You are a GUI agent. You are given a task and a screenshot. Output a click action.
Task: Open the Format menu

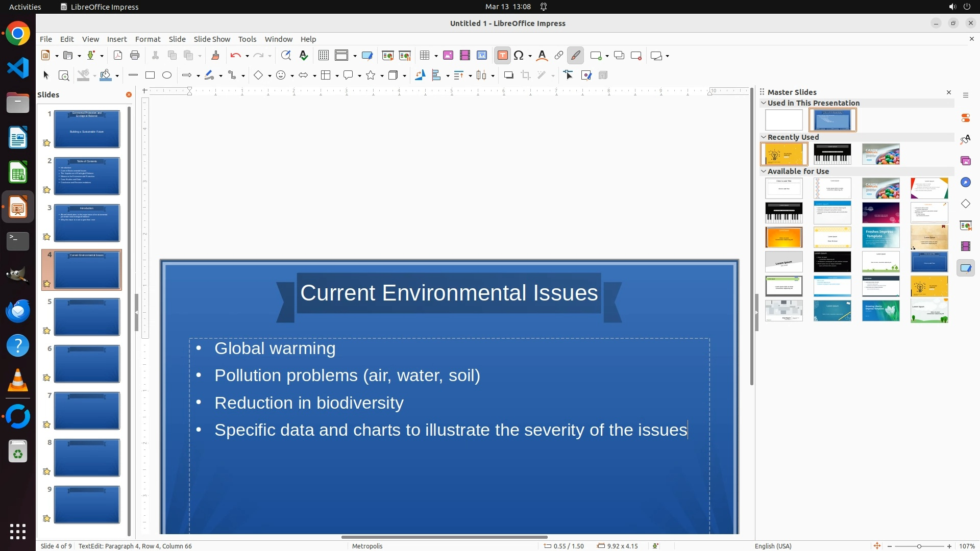[x=148, y=39]
